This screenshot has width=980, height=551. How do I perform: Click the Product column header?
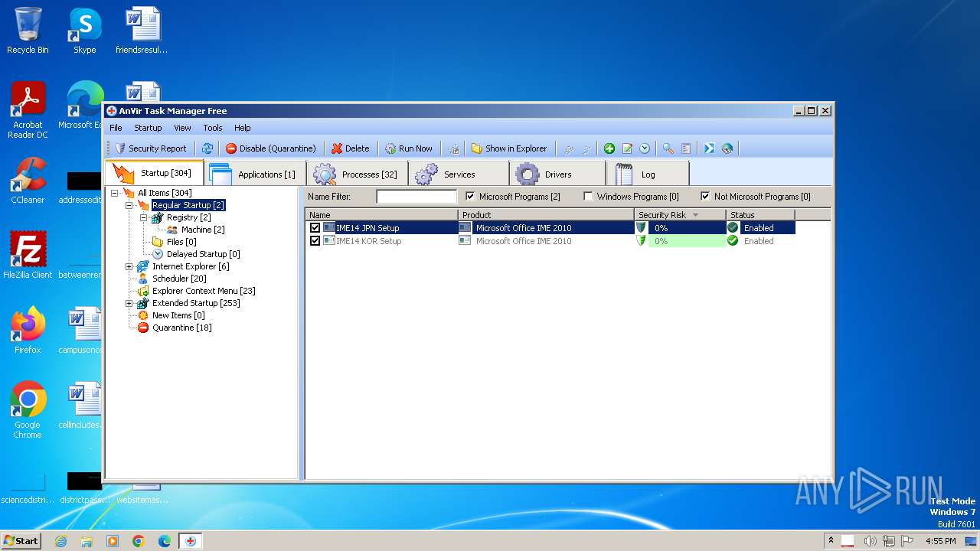pyautogui.click(x=546, y=215)
